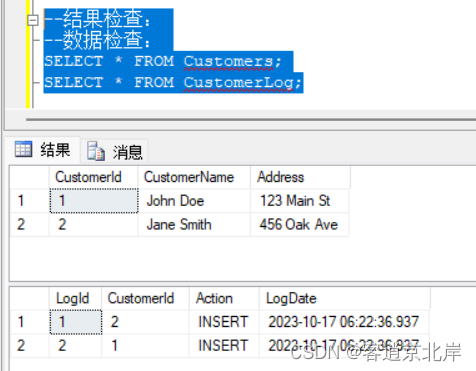
Task: Select the row 2 header of Jane Smith
Action: [30, 224]
